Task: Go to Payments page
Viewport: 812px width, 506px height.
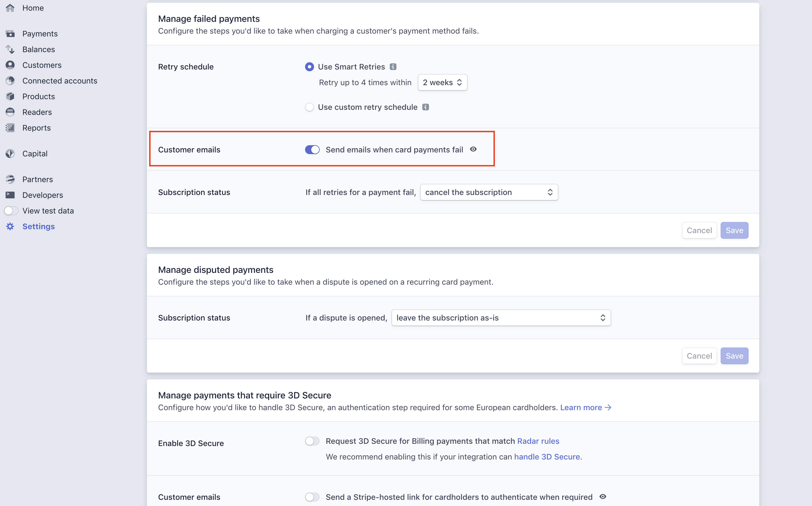Action: 40,33
